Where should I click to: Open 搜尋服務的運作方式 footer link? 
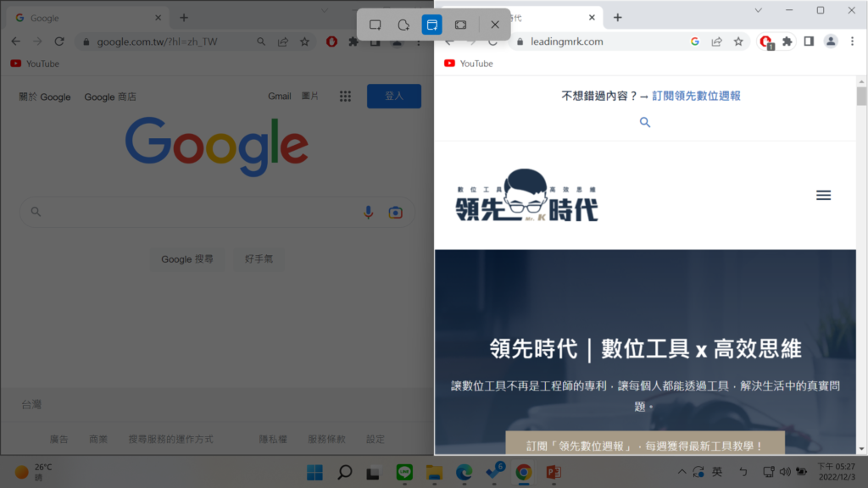170,440
